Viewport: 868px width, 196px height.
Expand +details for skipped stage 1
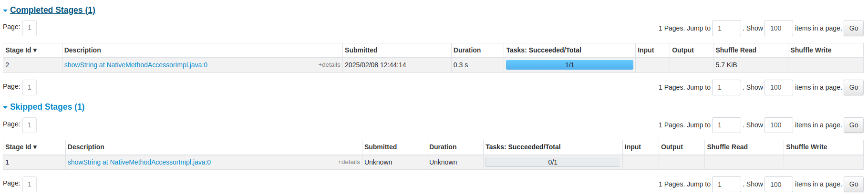349,162
